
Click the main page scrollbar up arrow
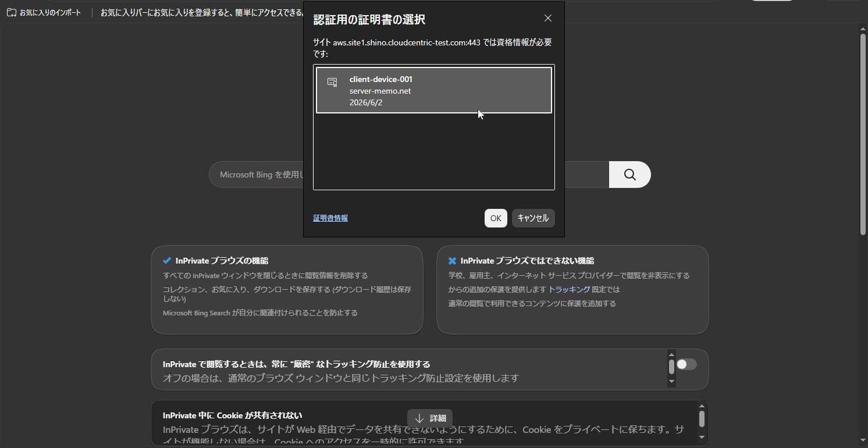863,28
